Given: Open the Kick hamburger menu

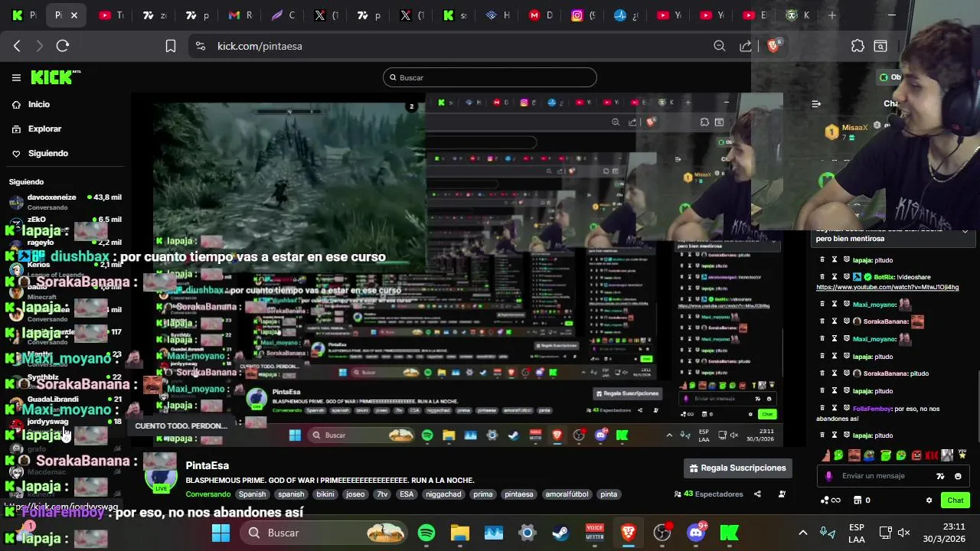Looking at the screenshot, I should [16, 77].
